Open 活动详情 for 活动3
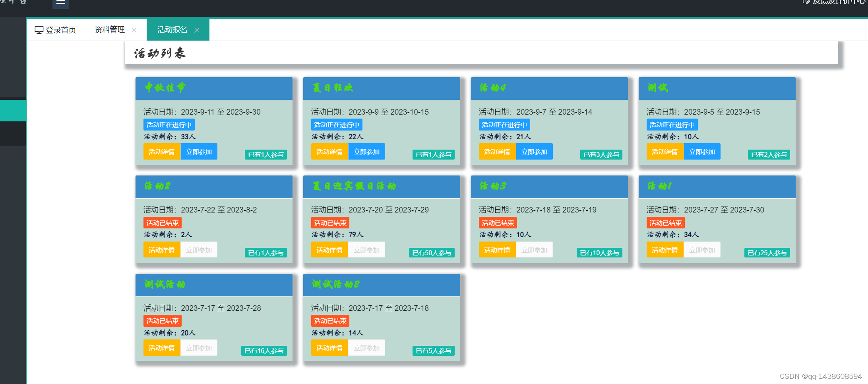The width and height of the screenshot is (868, 384). (497, 250)
